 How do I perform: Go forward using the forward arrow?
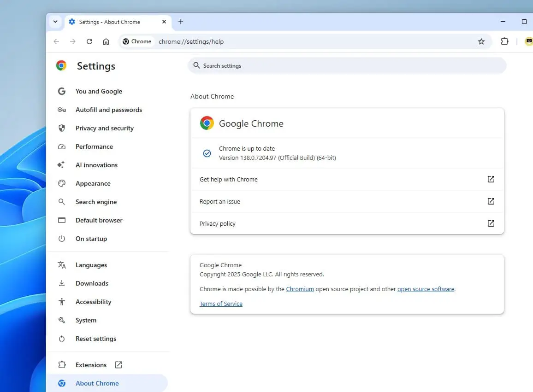[x=73, y=41]
